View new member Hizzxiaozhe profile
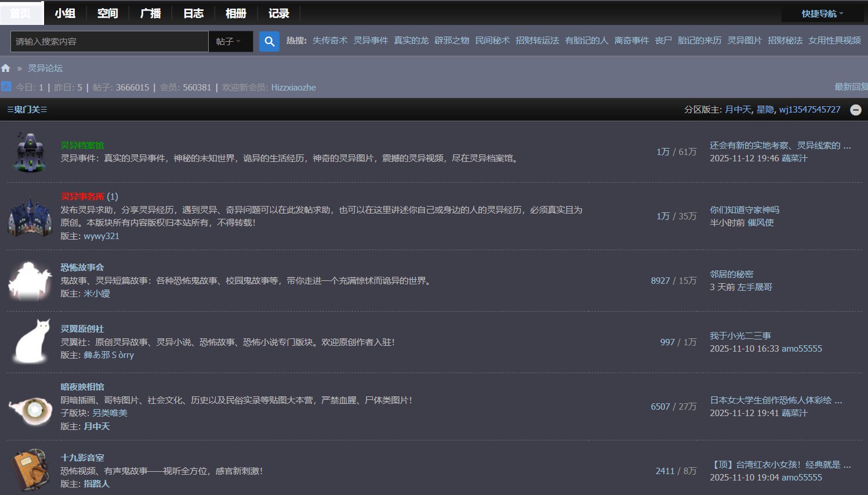The height and width of the screenshot is (495, 868). [293, 87]
